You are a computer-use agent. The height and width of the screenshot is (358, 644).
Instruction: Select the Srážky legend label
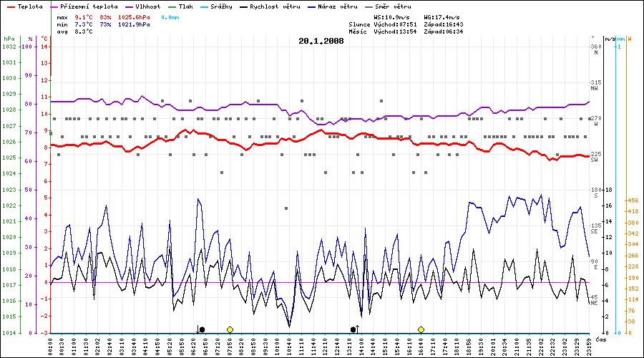tap(221, 6)
